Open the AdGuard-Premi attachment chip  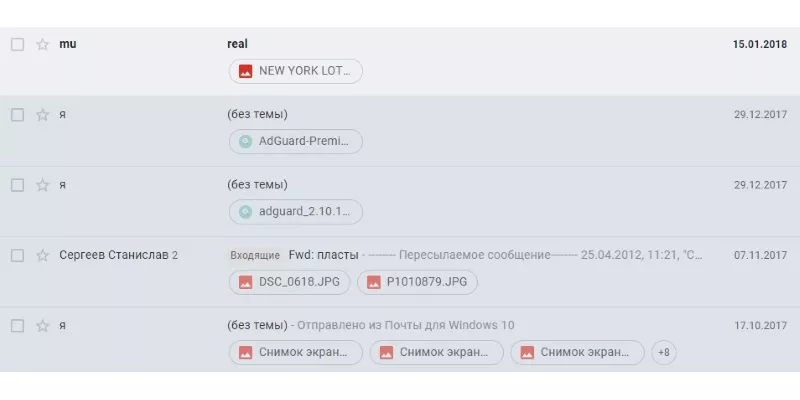[296, 141]
